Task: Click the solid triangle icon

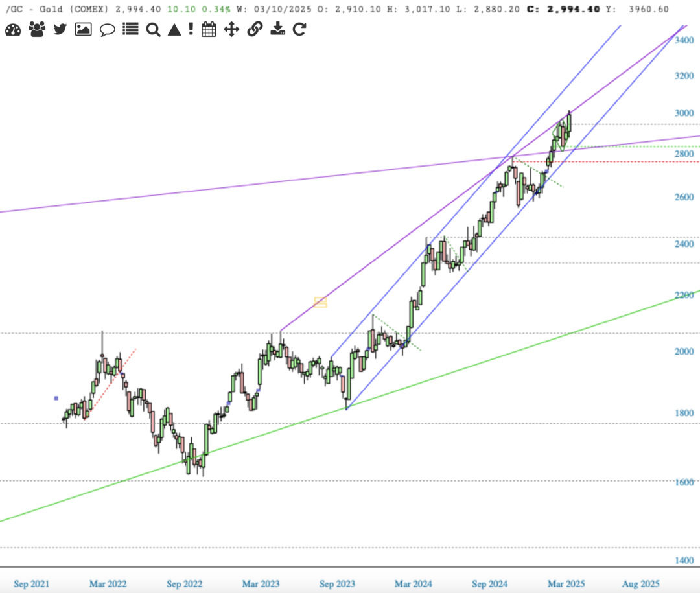Action: (174, 30)
